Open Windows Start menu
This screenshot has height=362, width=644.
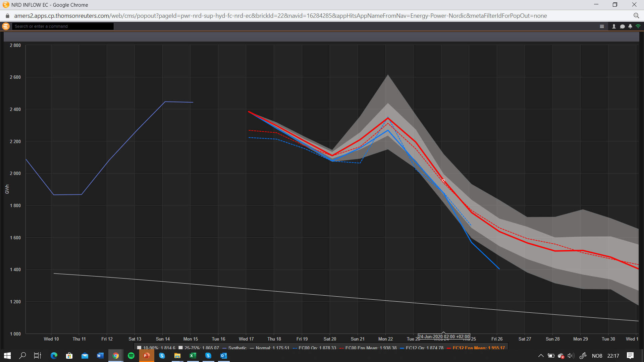(7, 356)
